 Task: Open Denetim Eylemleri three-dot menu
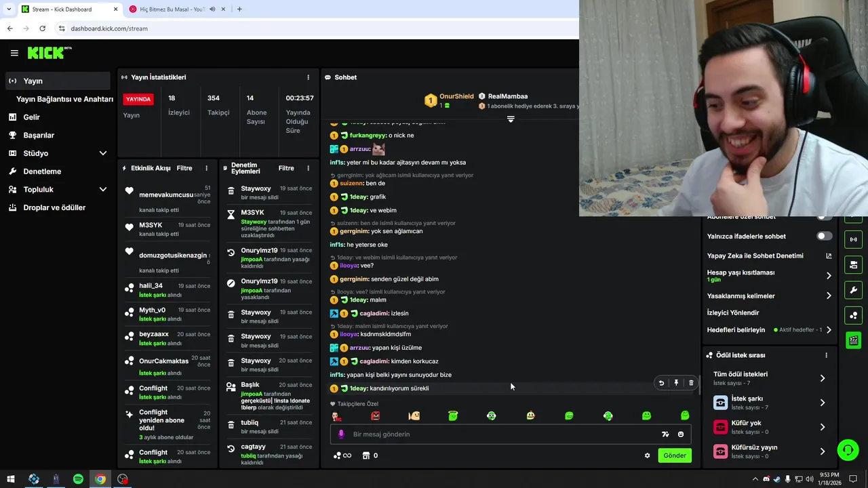point(308,168)
